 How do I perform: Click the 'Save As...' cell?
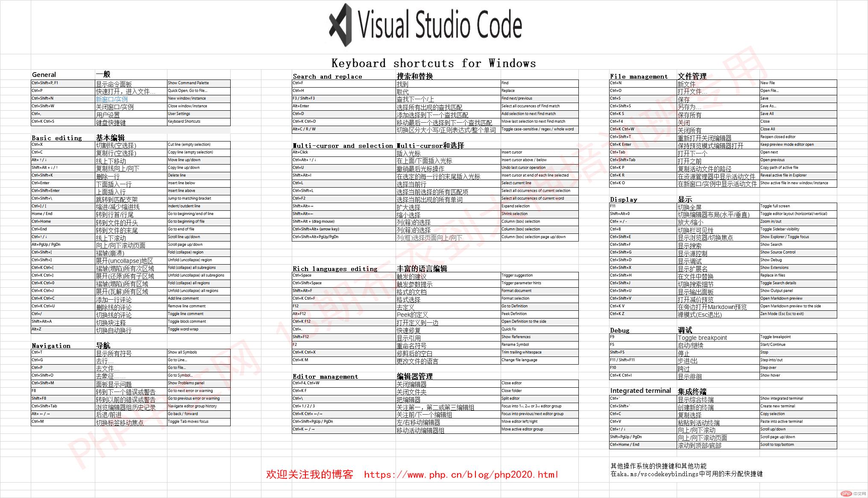798,106
